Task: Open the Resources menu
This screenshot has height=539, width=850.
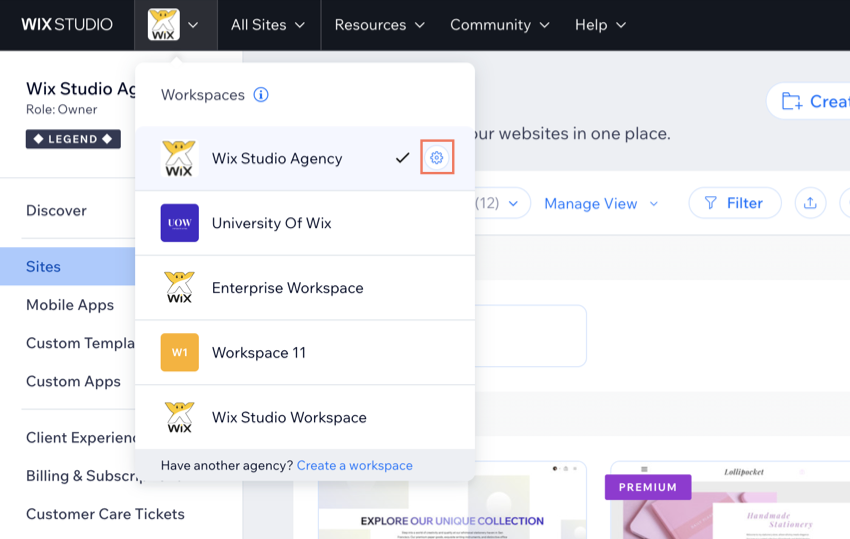Action: click(379, 25)
